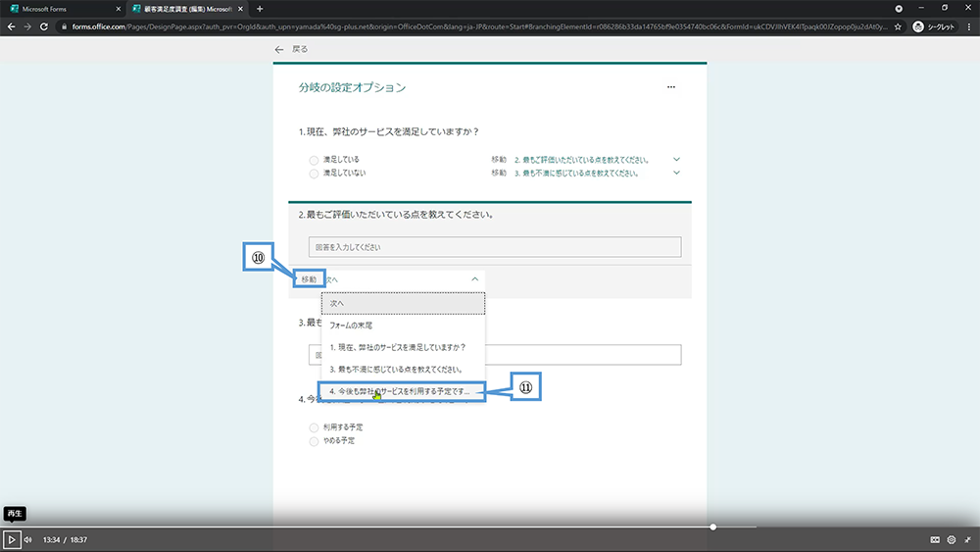Viewport: 980px width, 552px height.
Task: Exit fullscreen with the shrink icon
Action: tap(967, 539)
